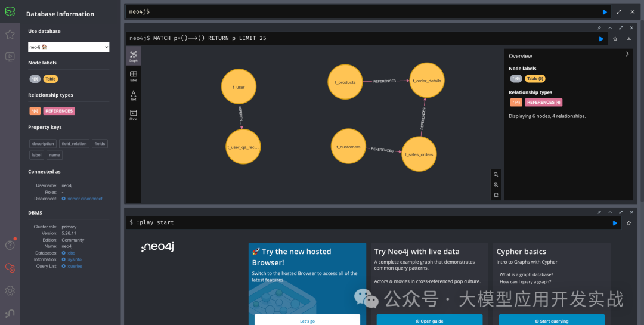The width and height of the screenshot is (644, 325).
Task: Click Table (6) label in Overview
Action: click(x=535, y=79)
